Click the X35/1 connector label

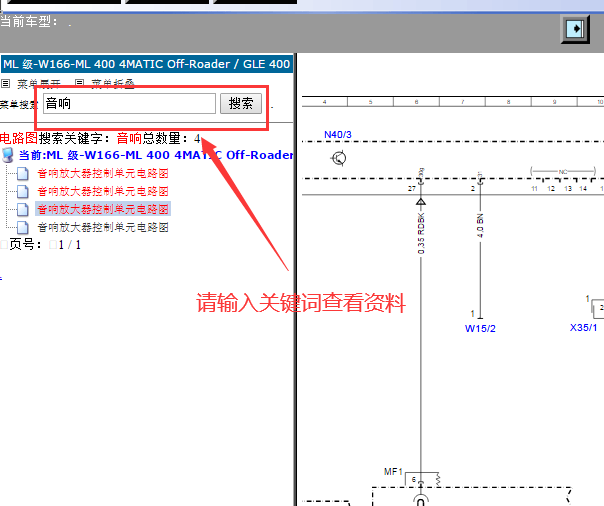pos(584,328)
